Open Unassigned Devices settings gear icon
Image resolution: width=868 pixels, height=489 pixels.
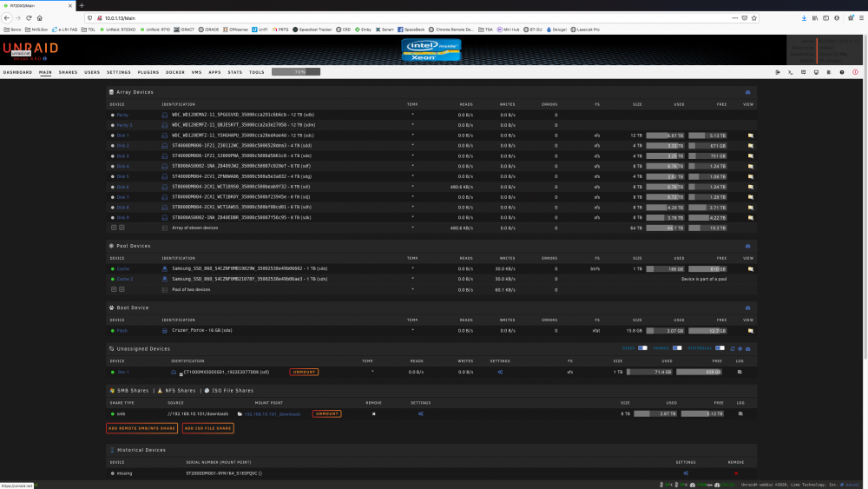[740, 349]
